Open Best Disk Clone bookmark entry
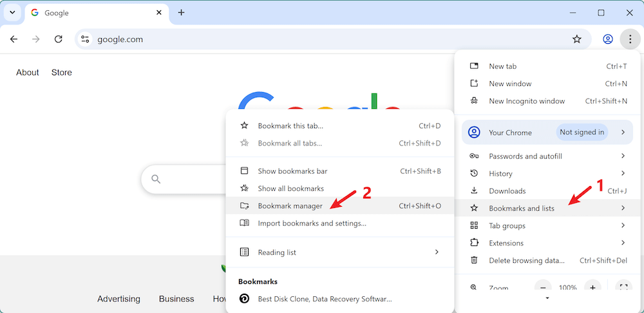This screenshot has height=313, width=644. pos(340,299)
